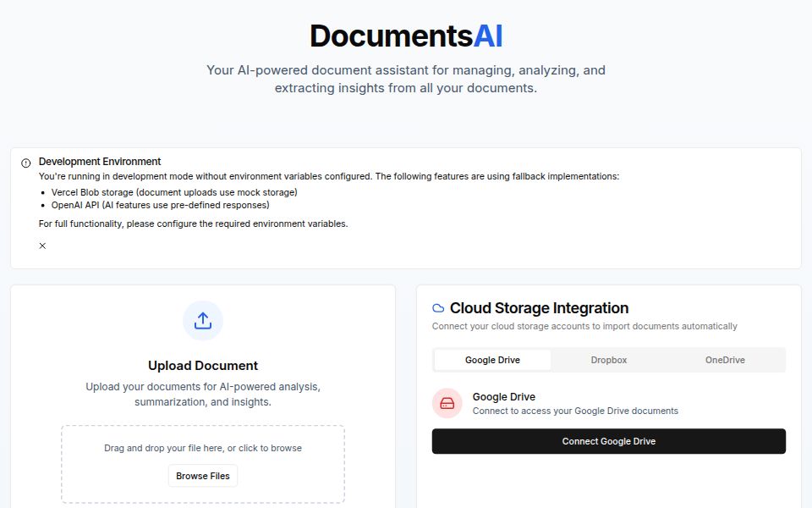Dismiss the Development Environment notice
Viewport: 812px width, 508px height.
click(x=41, y=246)
